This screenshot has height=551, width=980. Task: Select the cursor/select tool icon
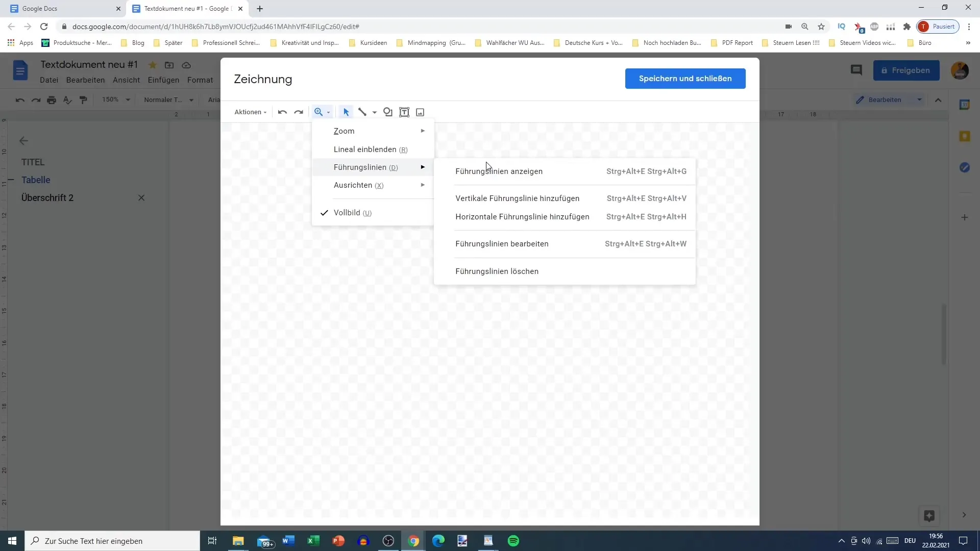346,112
